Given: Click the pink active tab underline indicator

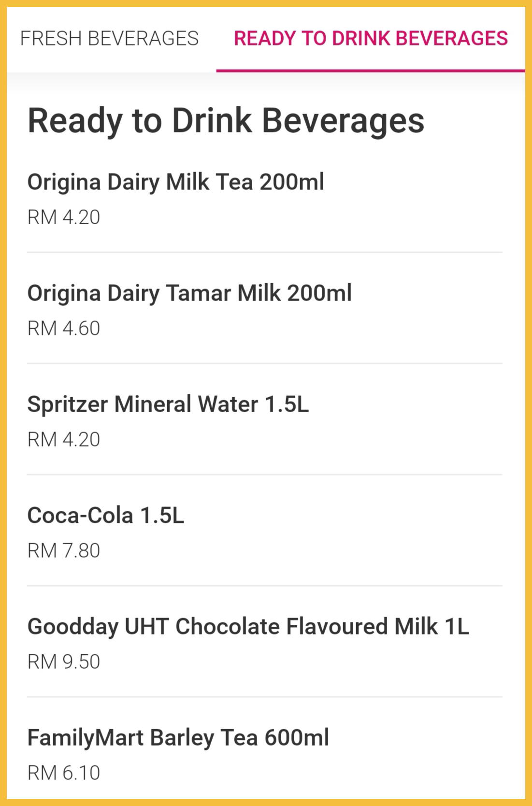Looking at the screenshot, I should point(371,71).
